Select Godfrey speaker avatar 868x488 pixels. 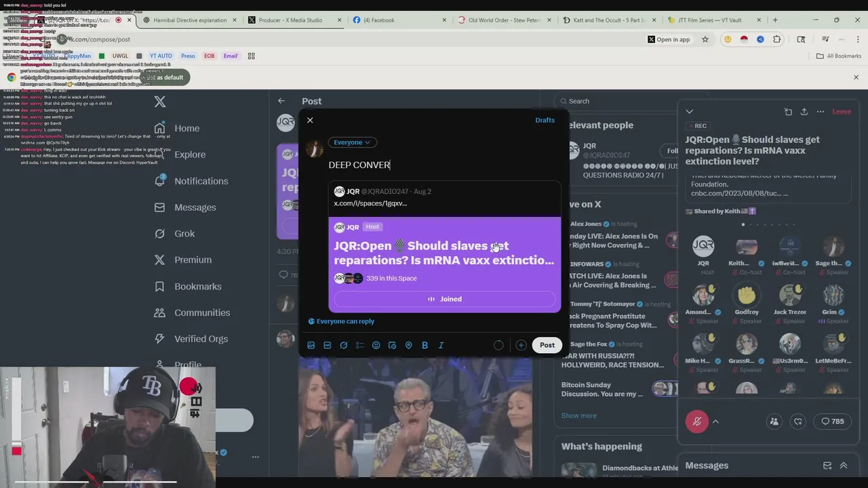[747, 296]
